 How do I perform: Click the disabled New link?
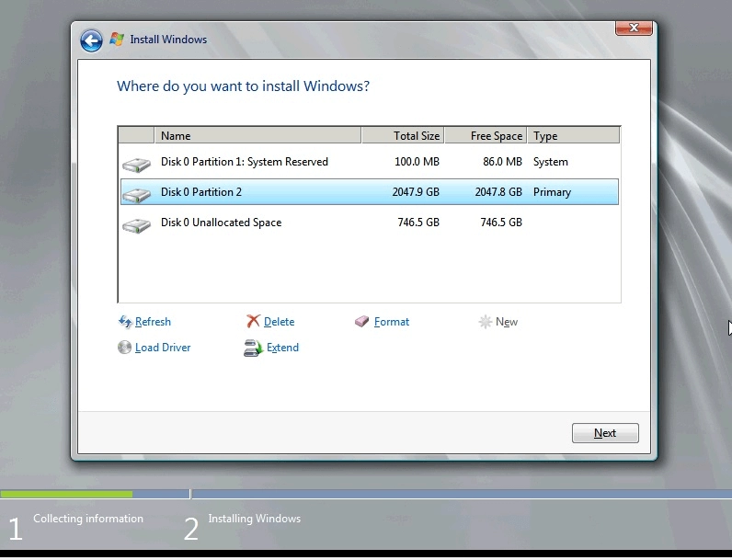click(x=507, y=322)
